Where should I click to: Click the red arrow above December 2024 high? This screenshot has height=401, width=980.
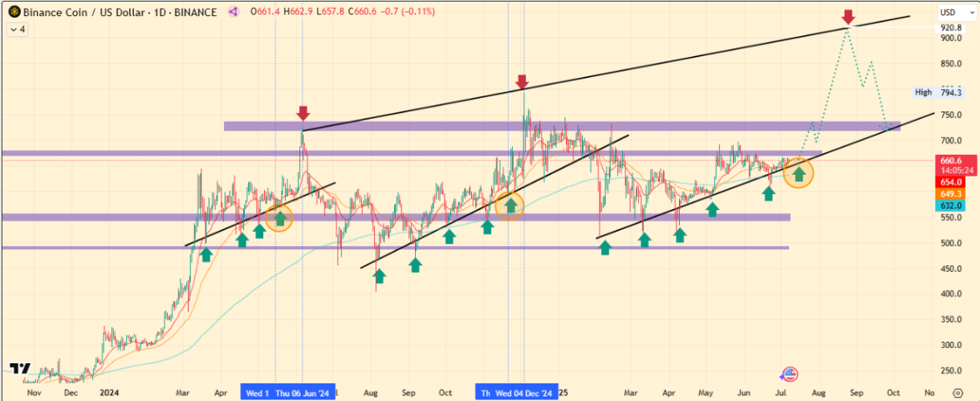click(x=522, y=81)
